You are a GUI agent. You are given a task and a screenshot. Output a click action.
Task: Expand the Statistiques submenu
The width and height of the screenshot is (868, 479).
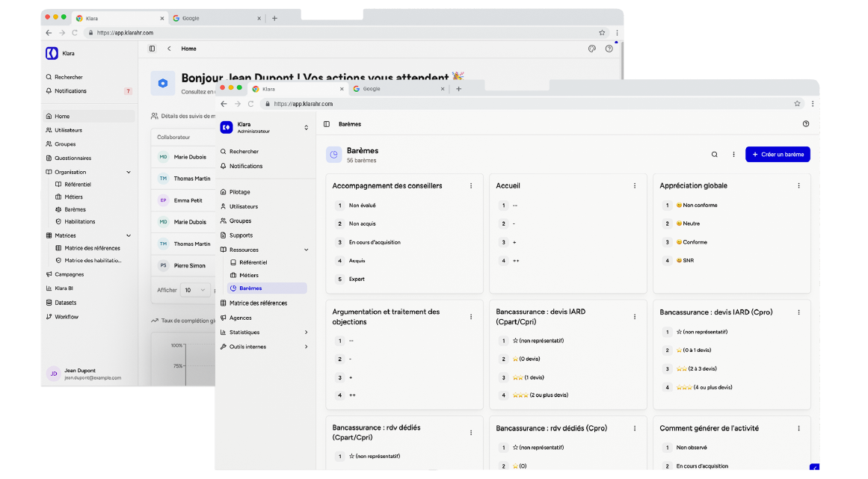point(306,333)
